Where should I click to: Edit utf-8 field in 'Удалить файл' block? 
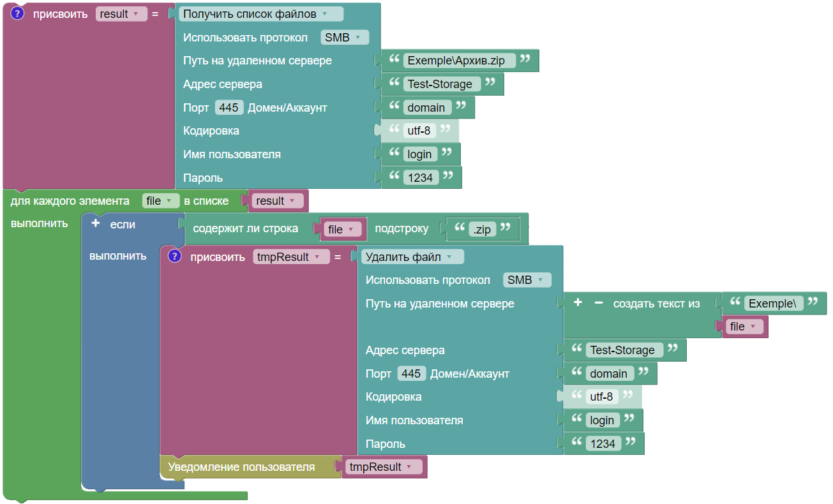tap(601, 397)
